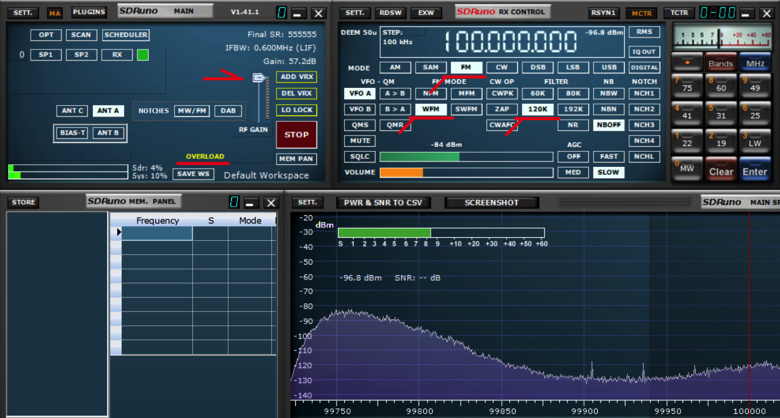Turn AGC OFF
This screenshot has height=418, width=780.
click(573, 157)
